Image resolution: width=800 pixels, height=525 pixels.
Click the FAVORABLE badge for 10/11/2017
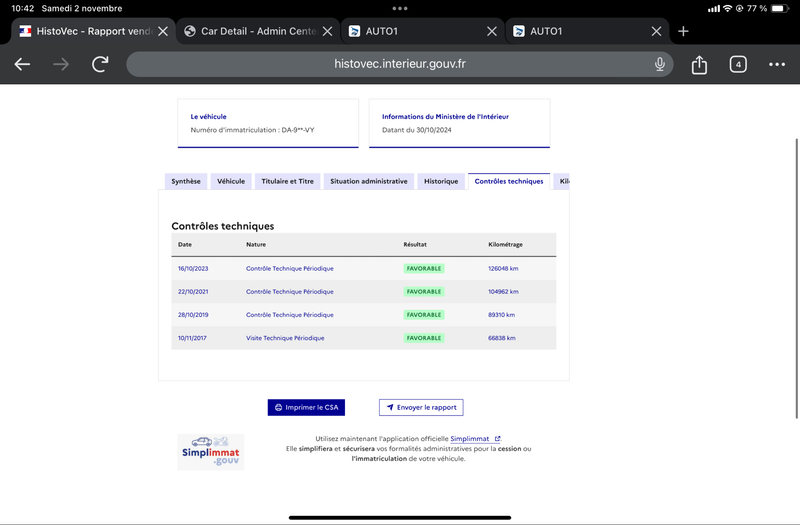click(x=424, y=338)
